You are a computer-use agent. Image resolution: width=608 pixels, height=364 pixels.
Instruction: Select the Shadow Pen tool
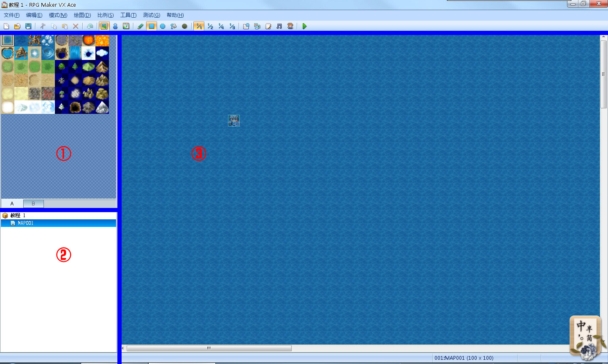click(185, 26)
